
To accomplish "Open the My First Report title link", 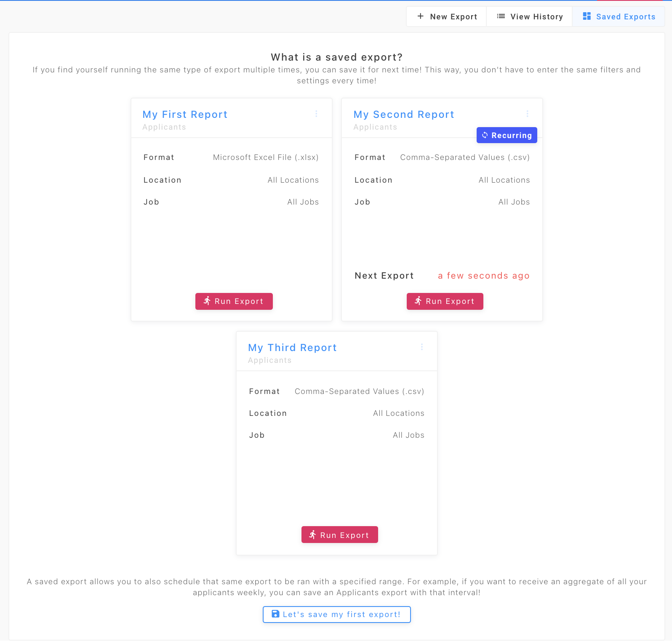I will [x=185, y=114].
